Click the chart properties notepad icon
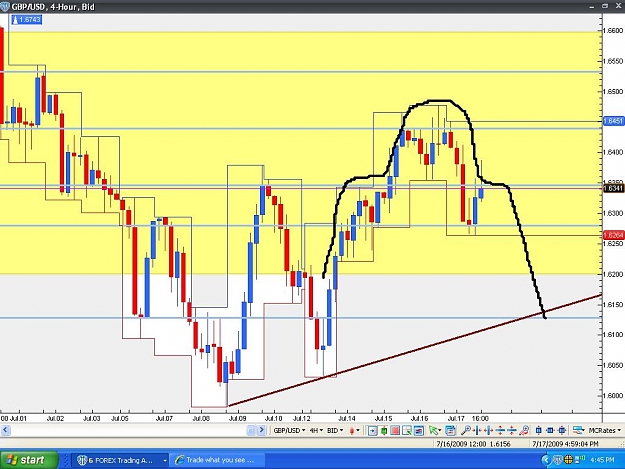625x469 pixels. coord(450,430)
